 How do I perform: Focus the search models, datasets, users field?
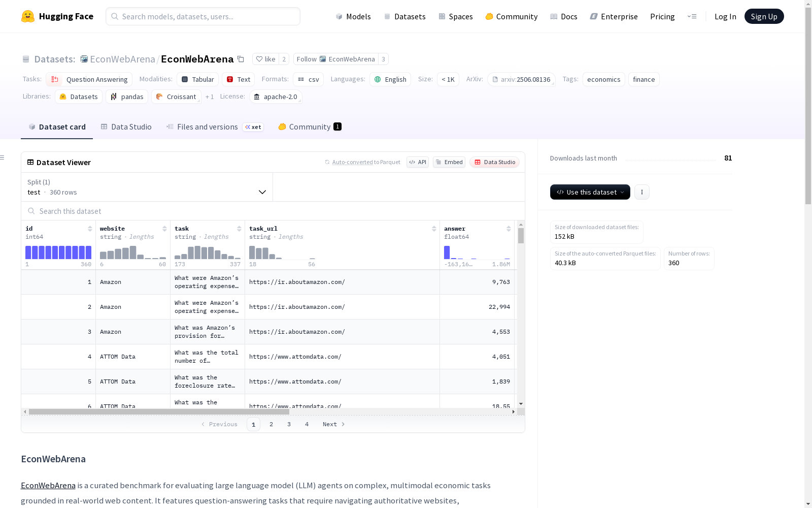(203, 16)
